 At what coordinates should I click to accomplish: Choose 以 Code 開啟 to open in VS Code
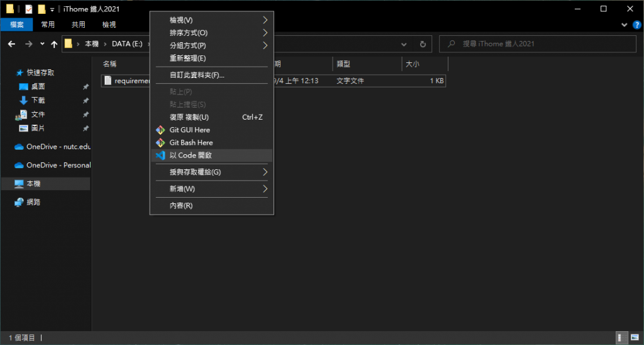point(211,156)
